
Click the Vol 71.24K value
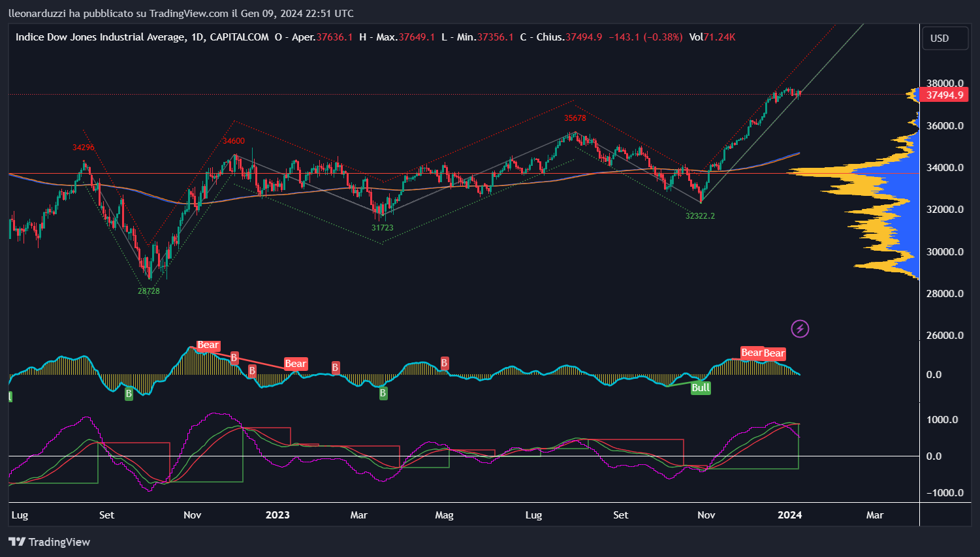point(719,37)
